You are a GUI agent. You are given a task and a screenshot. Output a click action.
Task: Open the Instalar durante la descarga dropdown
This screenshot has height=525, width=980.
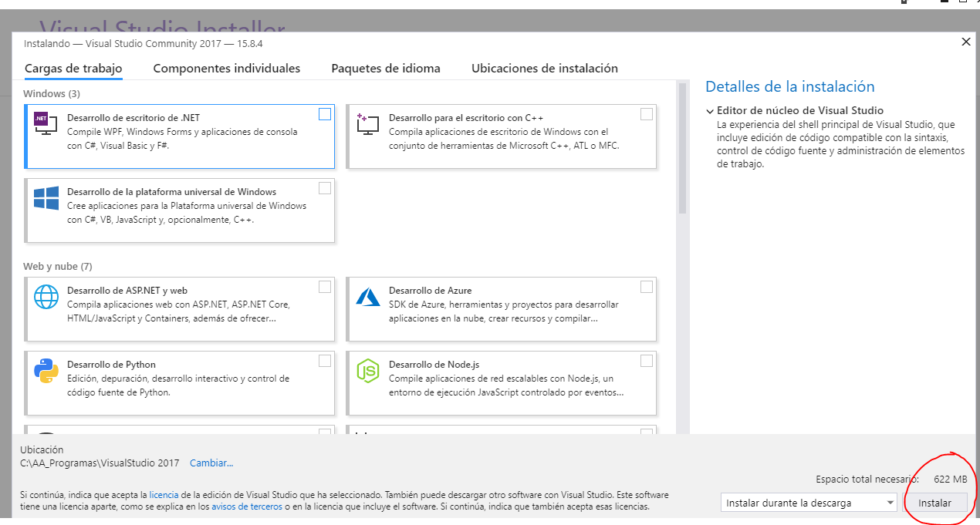point(809,503)
